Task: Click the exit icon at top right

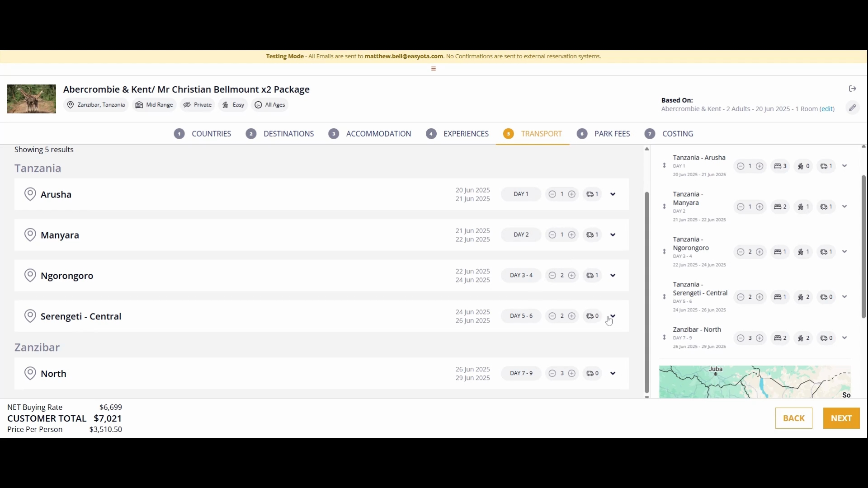Action: tap(853, 89)
